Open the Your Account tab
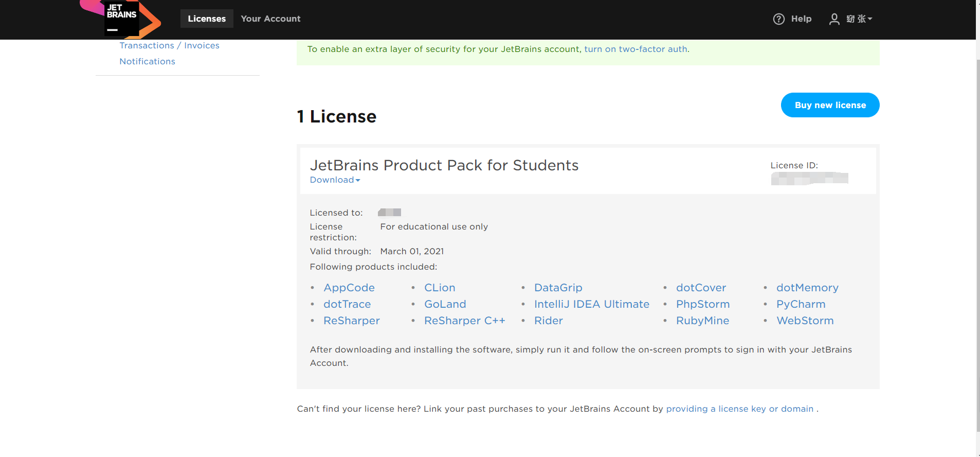Screen dimensions: 980x457 (x=270, y=19)
